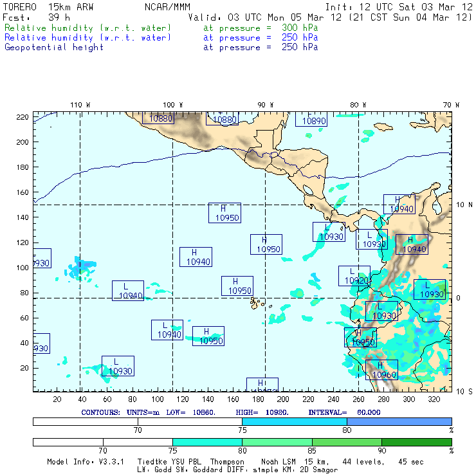Click the 'Noah LSM' land surface label
This screenshot has width=476, height=476.
pos(279,462)
